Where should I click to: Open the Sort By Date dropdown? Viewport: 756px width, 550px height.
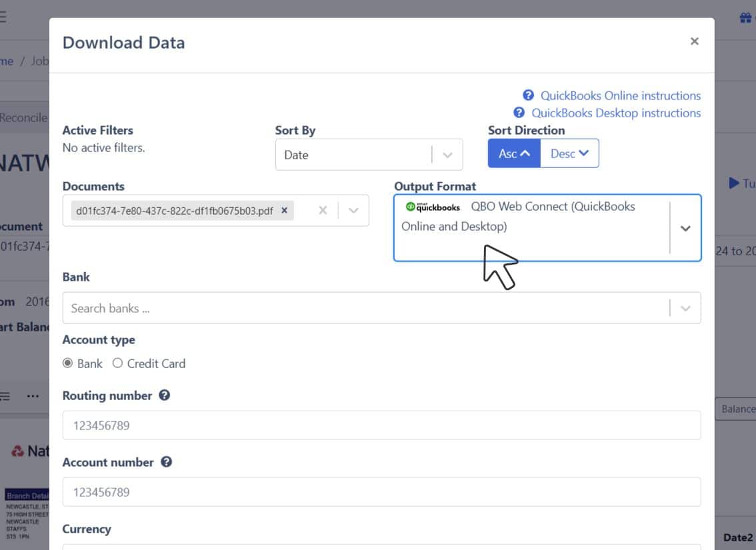tap(369, 155)
